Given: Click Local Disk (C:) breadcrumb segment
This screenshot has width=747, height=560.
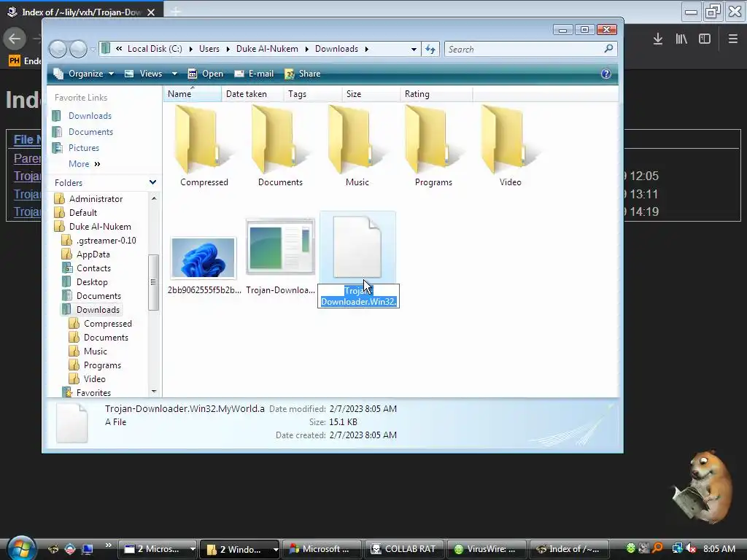Looking at the screenshot, I should (155, 49).
